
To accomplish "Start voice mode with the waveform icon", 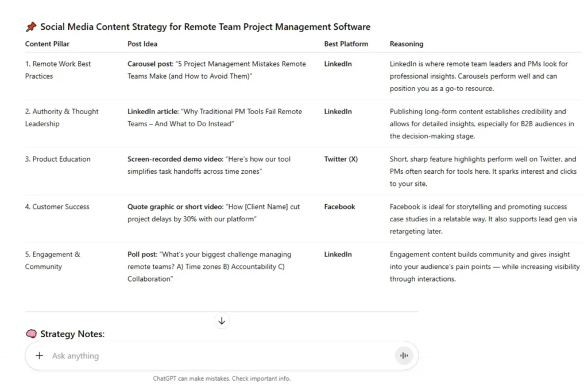I will (x=404, y=356).
